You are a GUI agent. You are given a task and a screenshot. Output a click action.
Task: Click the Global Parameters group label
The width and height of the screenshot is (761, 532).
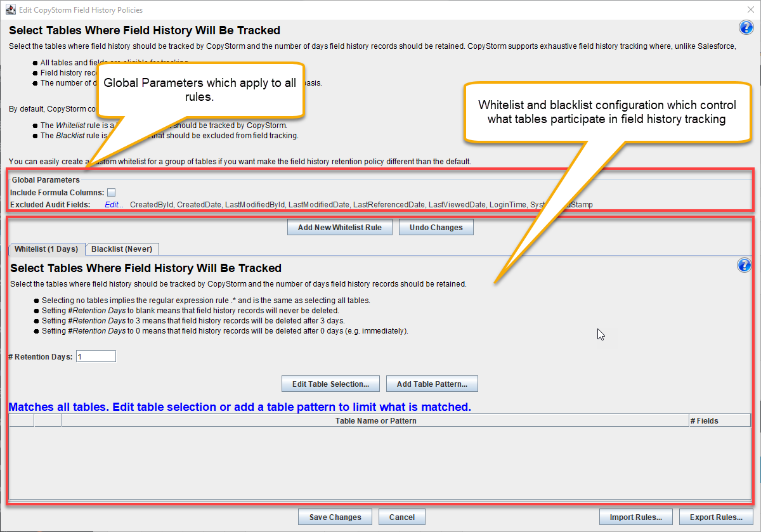pyautogui.click(x=46, y=180)
